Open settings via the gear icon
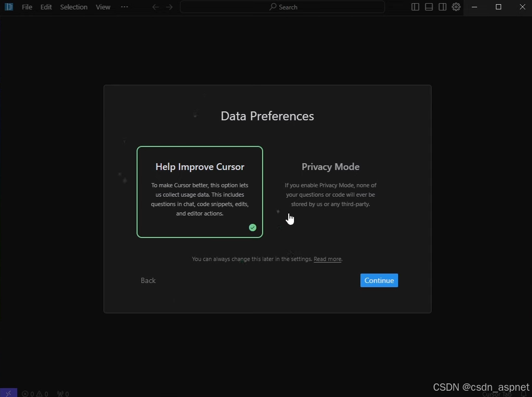Viewport: 532px width, 397px height. tap(456, 7)
